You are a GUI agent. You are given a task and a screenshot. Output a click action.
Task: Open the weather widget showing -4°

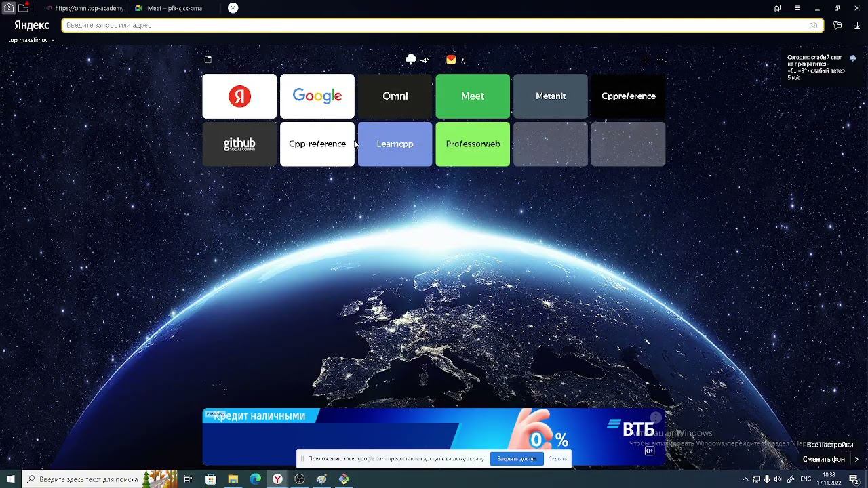coord(417,60)
